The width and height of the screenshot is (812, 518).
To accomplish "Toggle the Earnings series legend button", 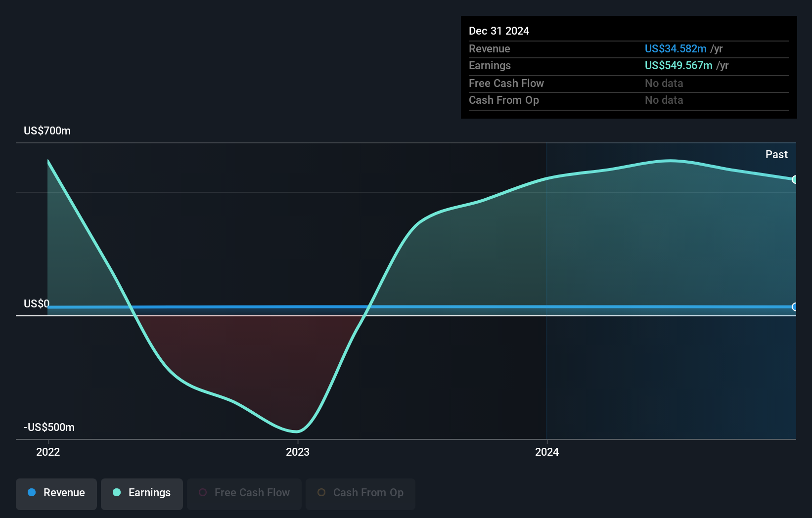I will (x=142, y=494).
